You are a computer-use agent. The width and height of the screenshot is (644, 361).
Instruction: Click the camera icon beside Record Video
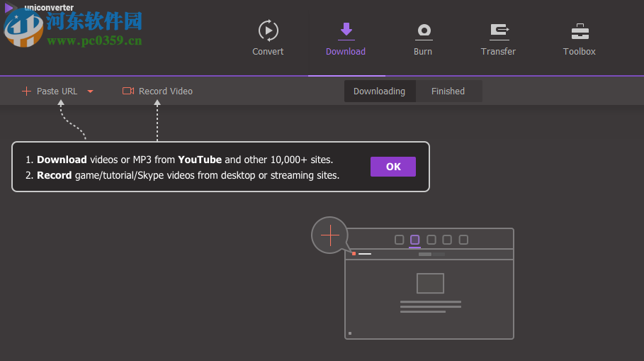[x=128, y=91]
